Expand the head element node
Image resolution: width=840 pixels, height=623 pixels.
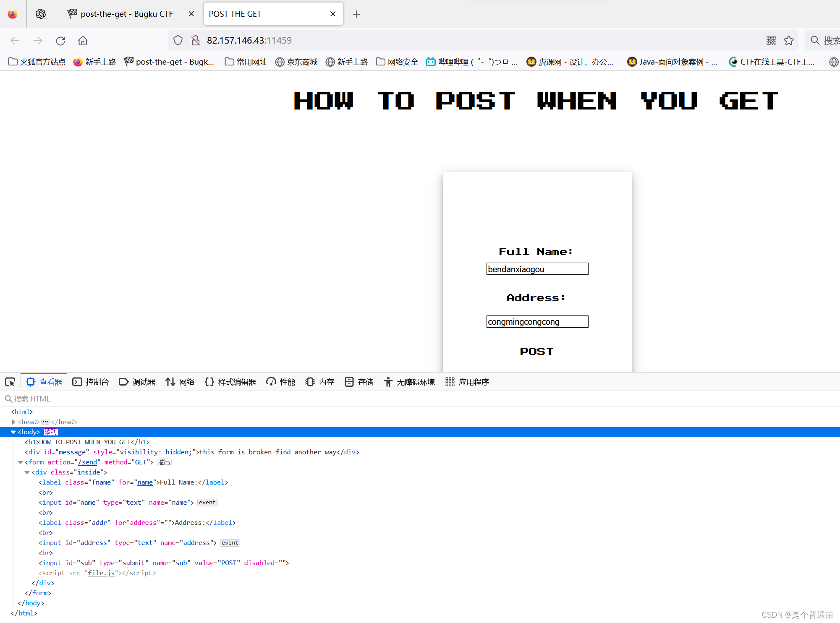13,422
